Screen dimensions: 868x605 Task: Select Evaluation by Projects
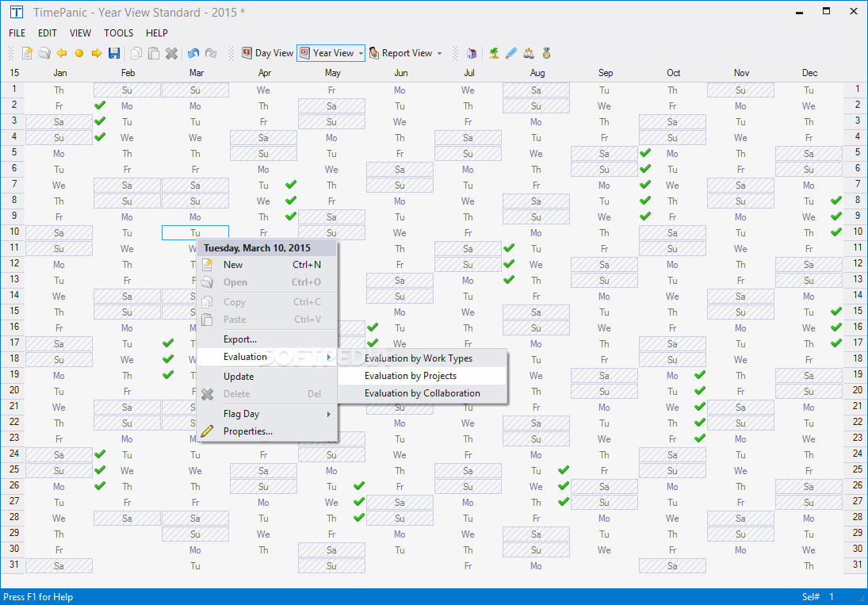pyautogui.click(x=423, y=376)
